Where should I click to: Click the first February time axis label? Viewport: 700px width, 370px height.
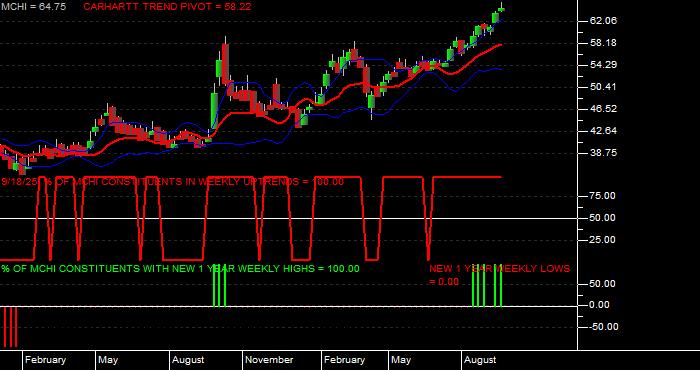[45, 360]
